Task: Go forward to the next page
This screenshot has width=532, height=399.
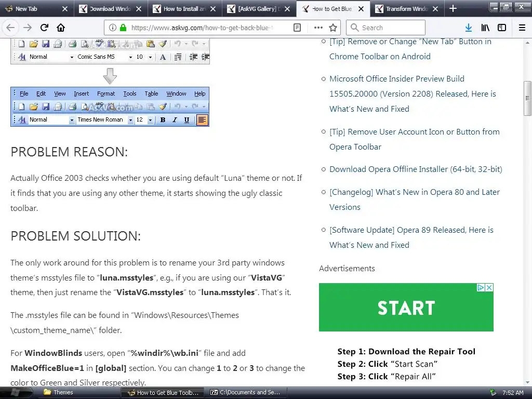Action: [28, 28]
